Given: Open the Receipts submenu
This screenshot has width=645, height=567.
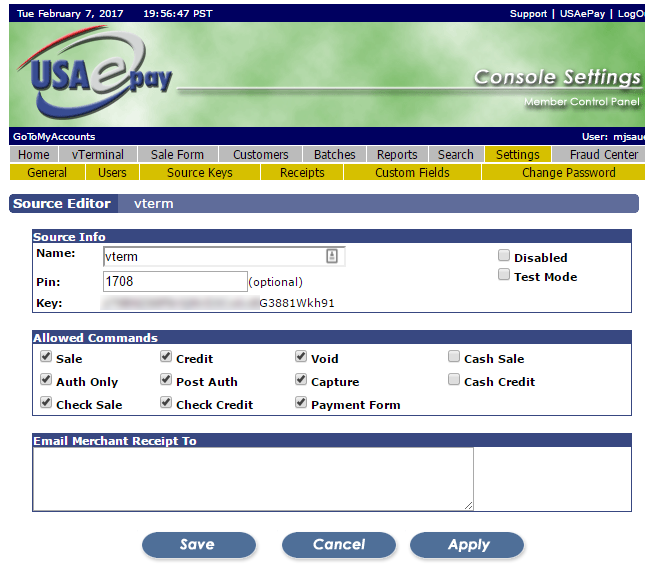Looking at the screenshot, I should click(302, 172).
